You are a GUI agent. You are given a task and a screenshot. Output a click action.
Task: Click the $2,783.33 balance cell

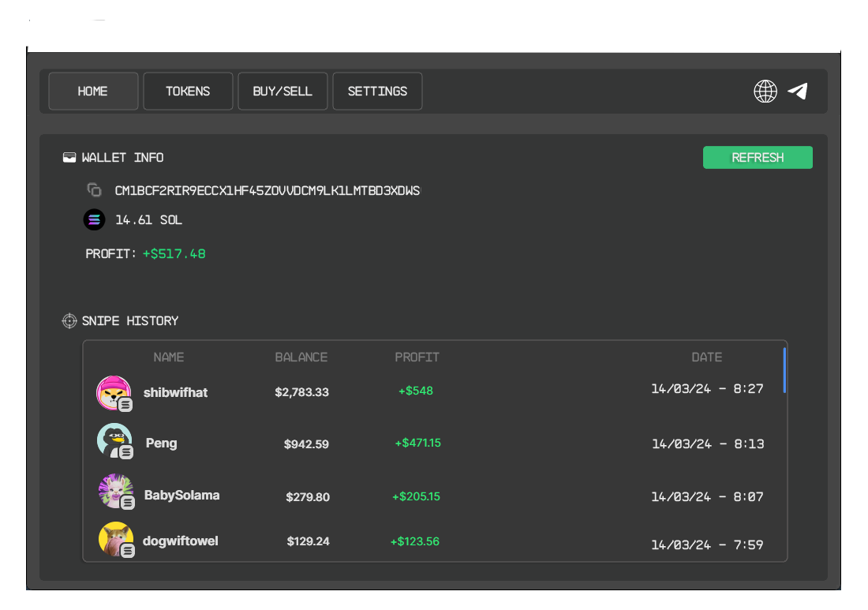click(x=301, y=392)
